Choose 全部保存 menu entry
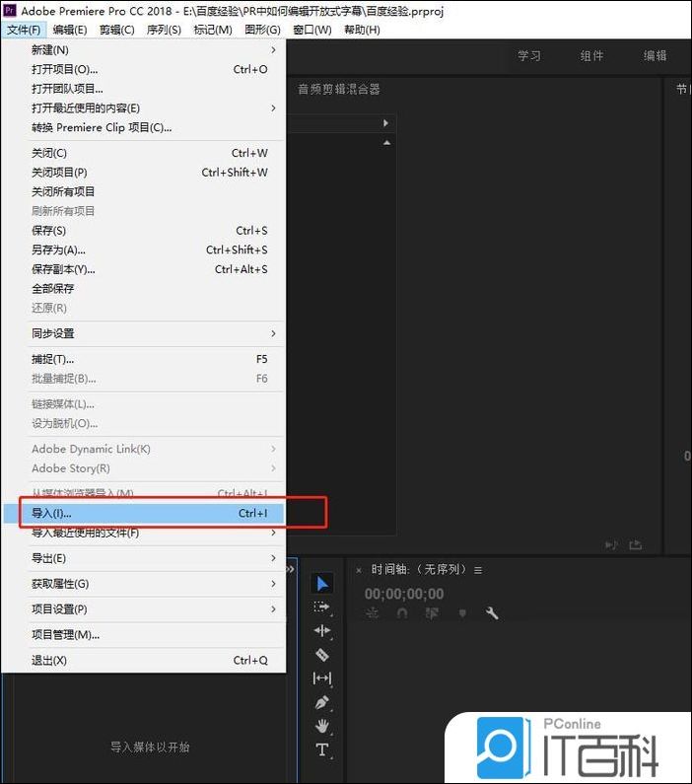The height and width of the screenshot is (784, 692). (143, 289)
